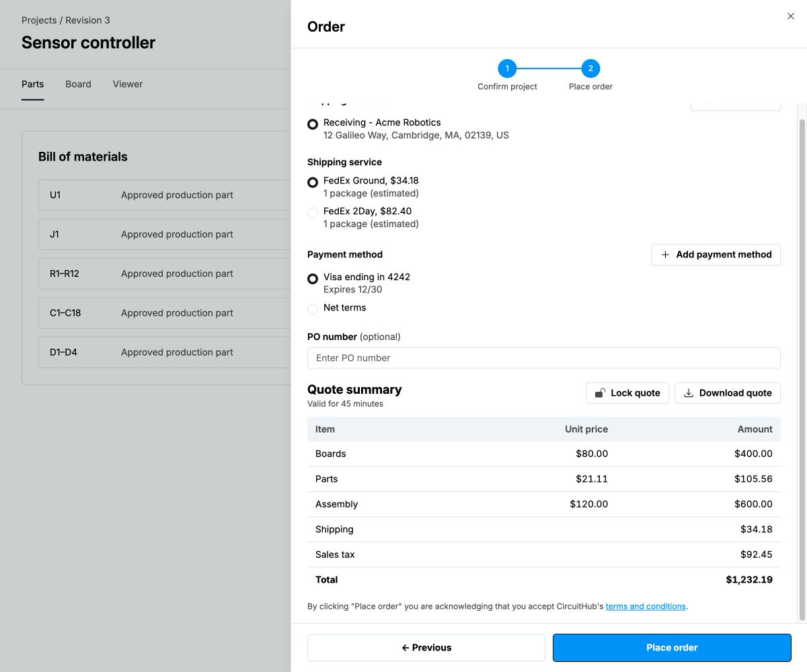Click the unlock icon in Lock quote
The width and height of the screenshot is (807, 672).
coord(600,393)
